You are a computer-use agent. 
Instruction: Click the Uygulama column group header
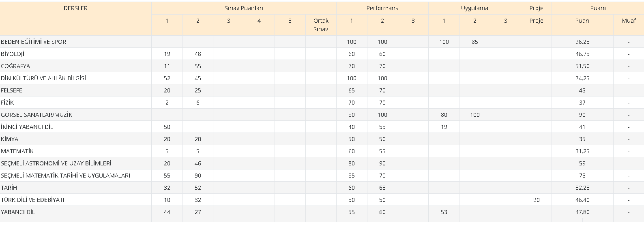click(474, 8)
